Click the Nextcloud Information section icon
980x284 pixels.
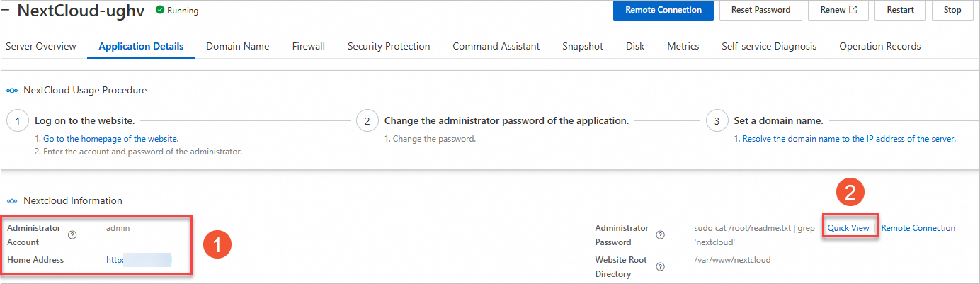[12, 201]
